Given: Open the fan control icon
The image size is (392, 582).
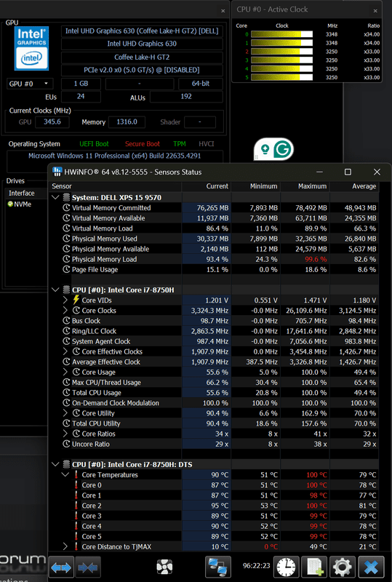Looking at the screenshot, I should coord(164,567).
